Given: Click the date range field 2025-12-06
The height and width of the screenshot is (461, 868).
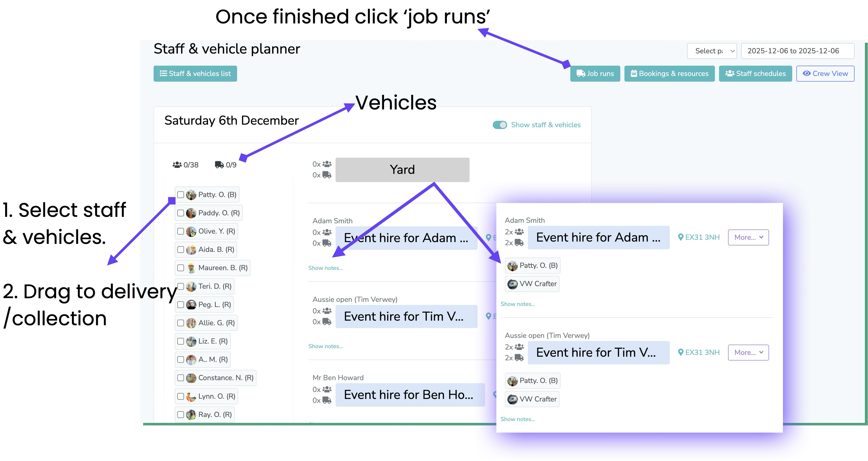Looking at the screenshot, I should tap(797, 51).
